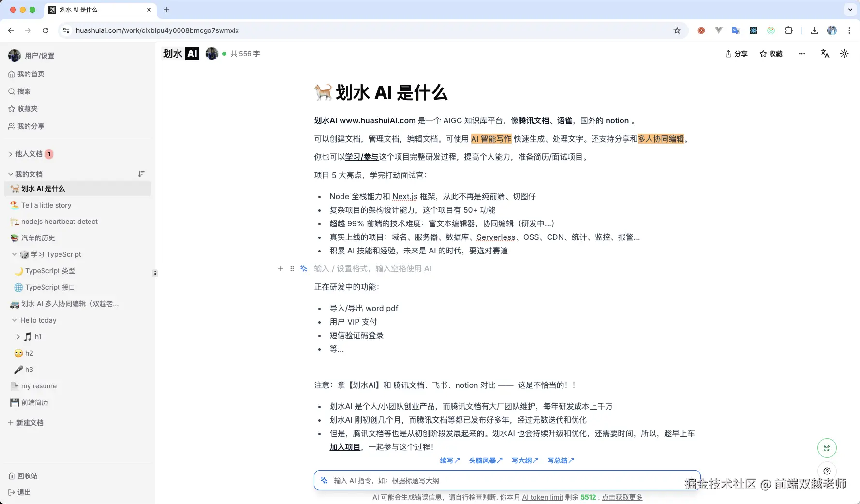Click the translate icon in the top toolbar
The image size is (860, 504).
point(824,54)
